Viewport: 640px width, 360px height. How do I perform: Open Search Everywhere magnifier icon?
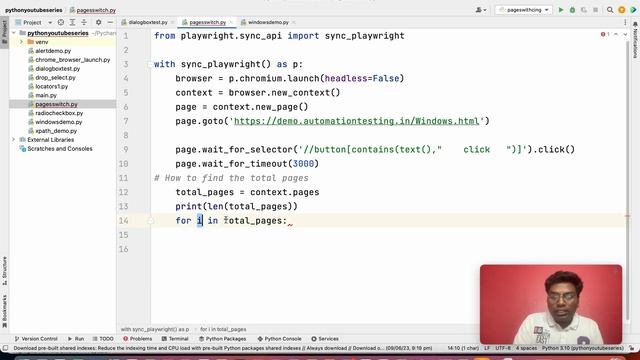610,10
